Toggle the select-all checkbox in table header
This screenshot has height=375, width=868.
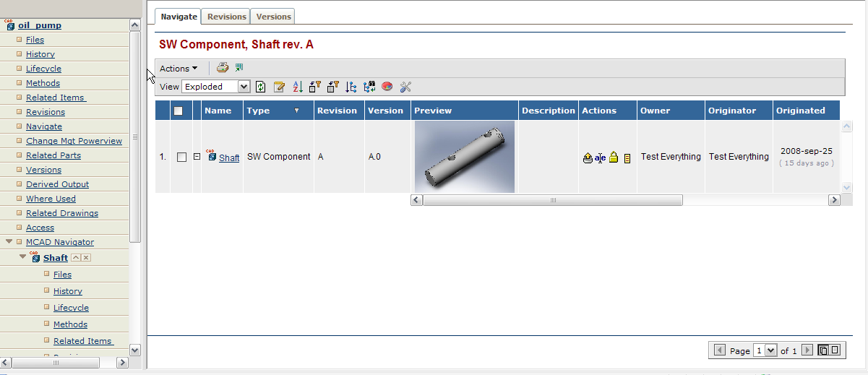(178, 111)
